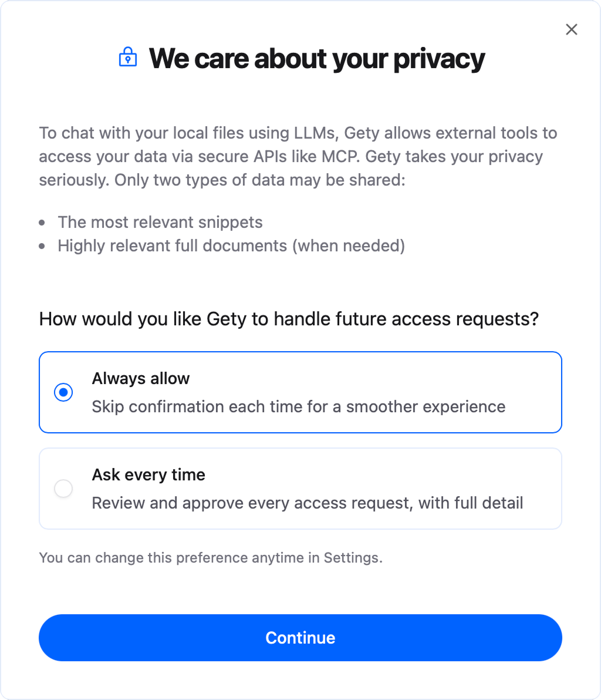The width and height of the screenshot is (601, 700).
Task: Select the Ask every time radio button
Action: coord(63,488)
